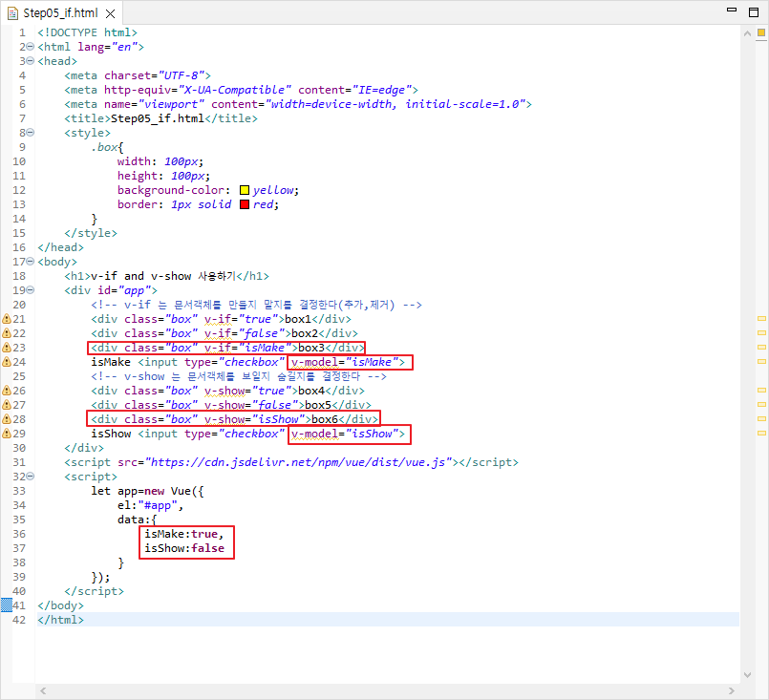
Task: Click the warning marker on line 24
Action: [7, 362]
